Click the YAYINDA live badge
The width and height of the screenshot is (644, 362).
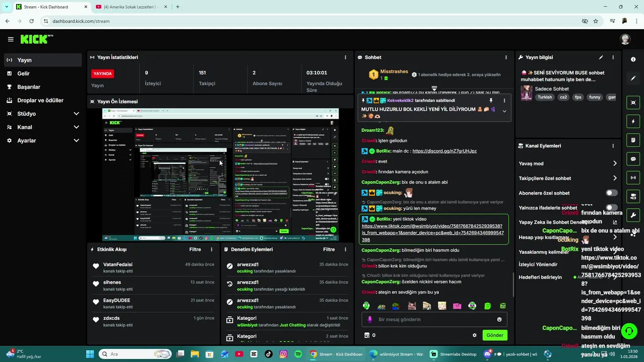(103, 73)
